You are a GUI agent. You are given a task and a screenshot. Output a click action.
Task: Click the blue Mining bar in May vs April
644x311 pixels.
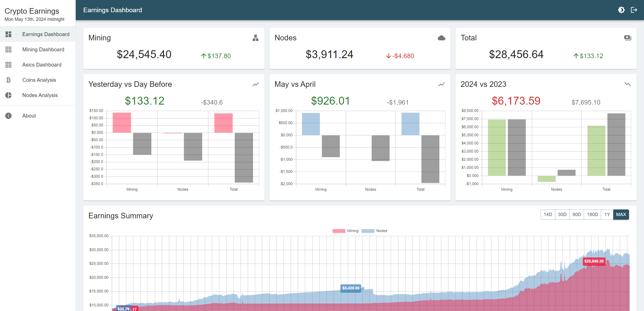pyautogui.click(x=311, y=124)
